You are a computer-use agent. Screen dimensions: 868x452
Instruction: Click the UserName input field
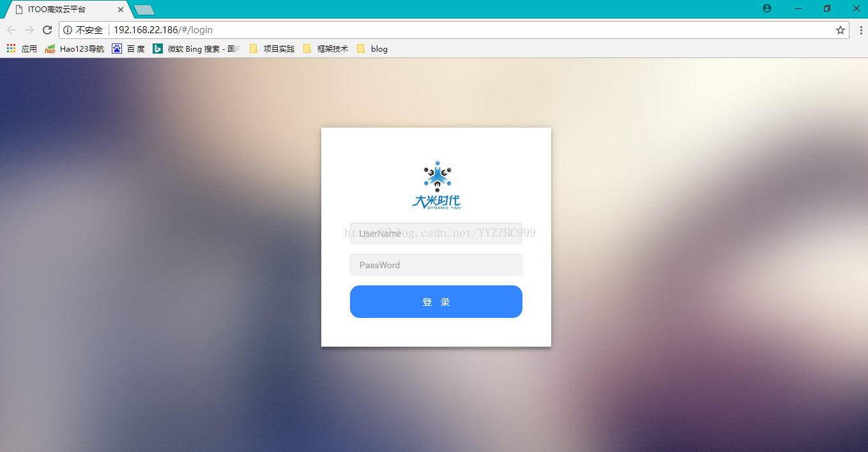pyautogui.click(x=436, y=234)
